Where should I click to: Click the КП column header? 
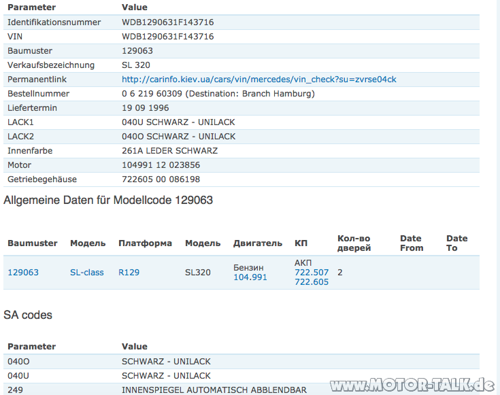point(301,243)
